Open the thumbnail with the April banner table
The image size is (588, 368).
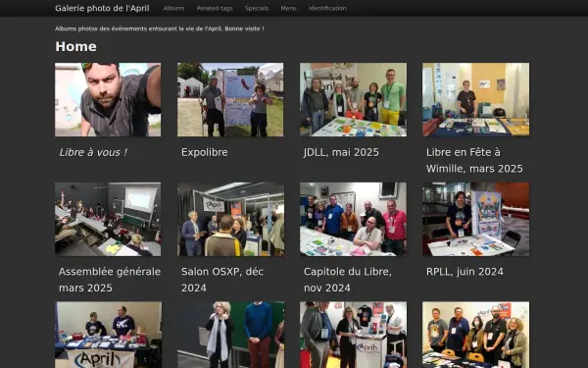109,335
